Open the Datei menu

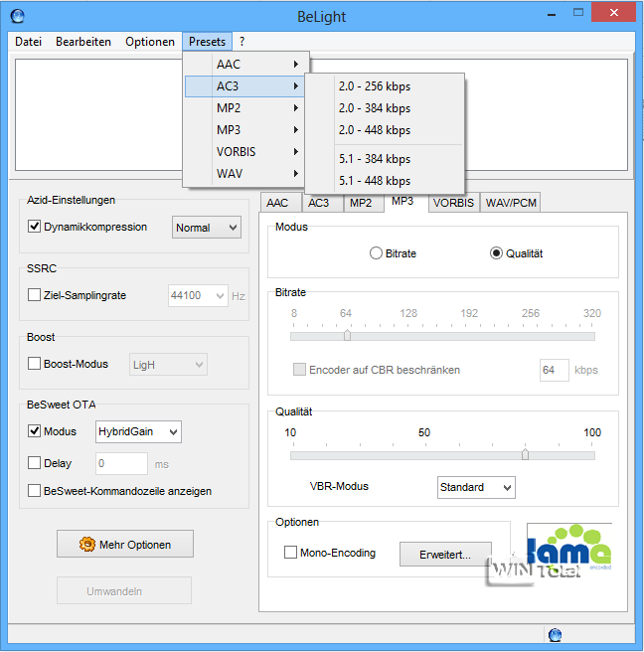(28, 42)
